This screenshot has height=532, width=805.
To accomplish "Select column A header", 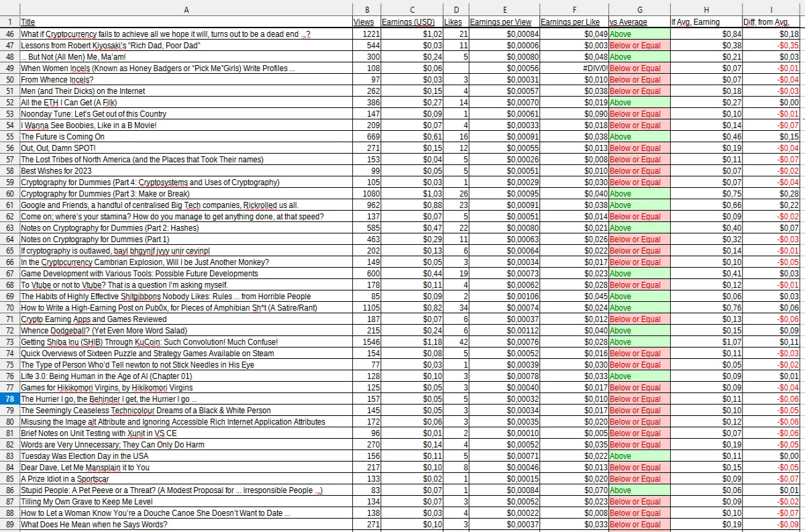I will pos(186,9).
